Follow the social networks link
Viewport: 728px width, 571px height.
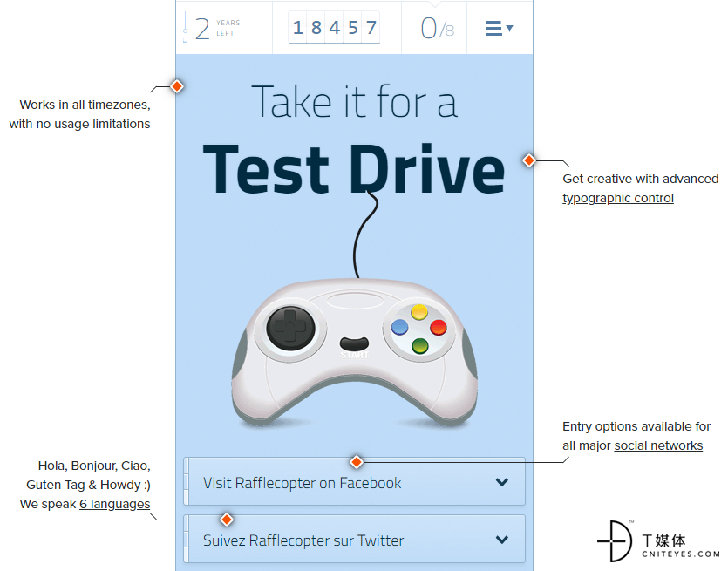click(x=658, y=445)
